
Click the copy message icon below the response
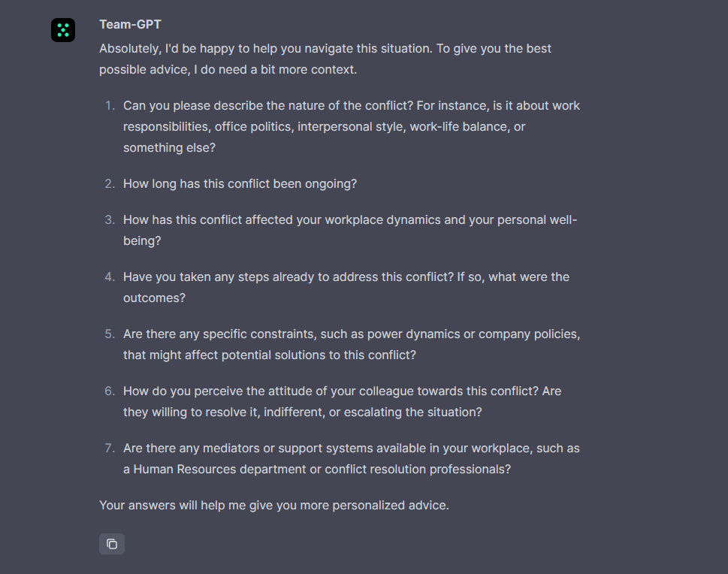(111, 543)
